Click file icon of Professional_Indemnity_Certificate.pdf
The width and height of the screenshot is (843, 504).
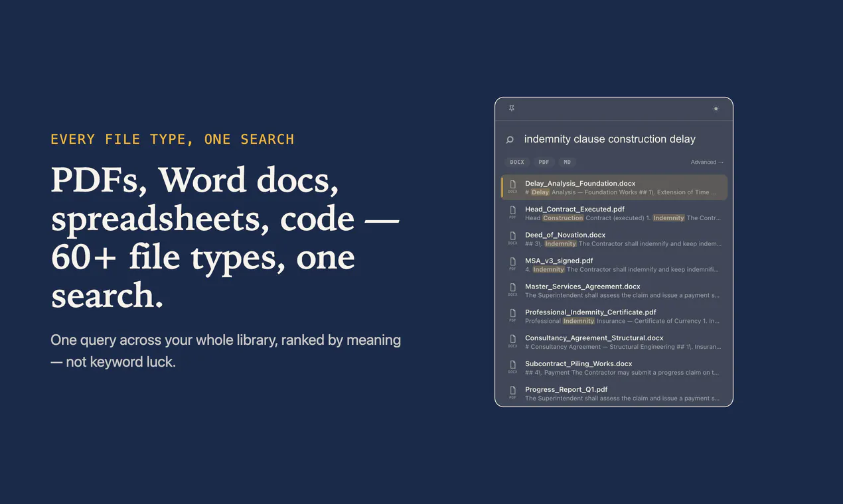point(512,313)
